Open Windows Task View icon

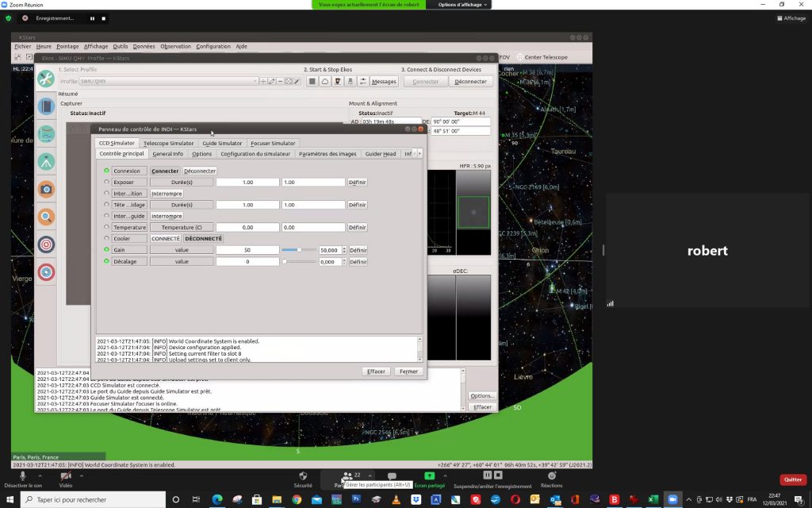pyautogui.click(x=196, y=500)
